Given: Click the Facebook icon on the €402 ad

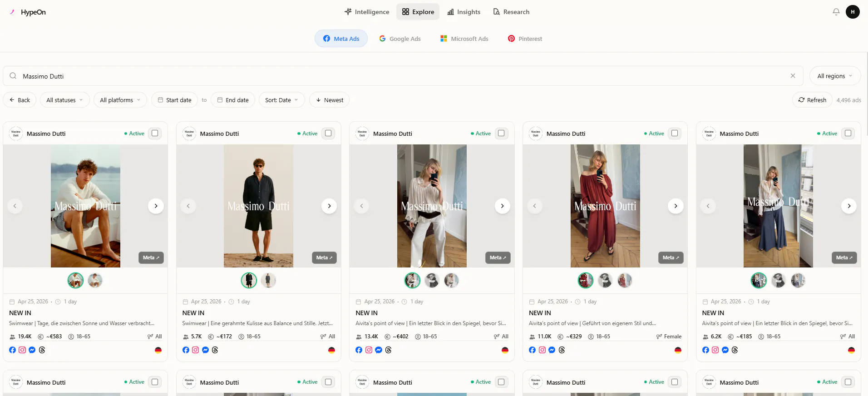Looking at the screenshot, I should point(359,350).
